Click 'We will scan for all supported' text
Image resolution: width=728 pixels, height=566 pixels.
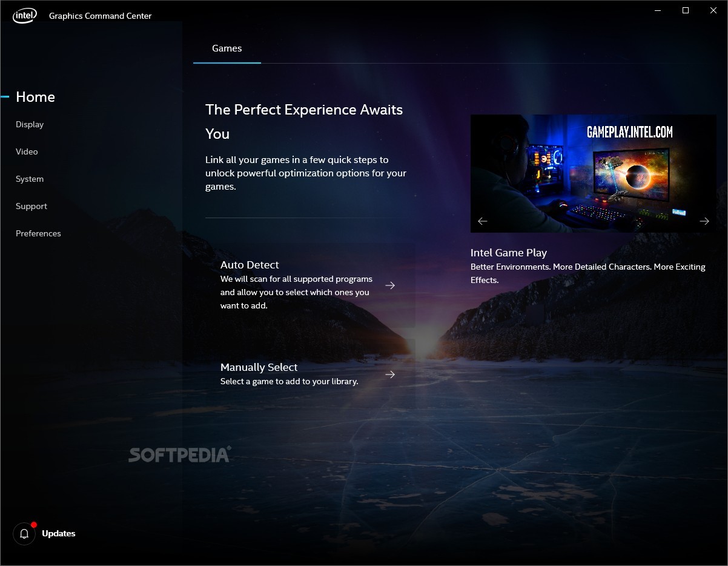(x=296, y=292)
